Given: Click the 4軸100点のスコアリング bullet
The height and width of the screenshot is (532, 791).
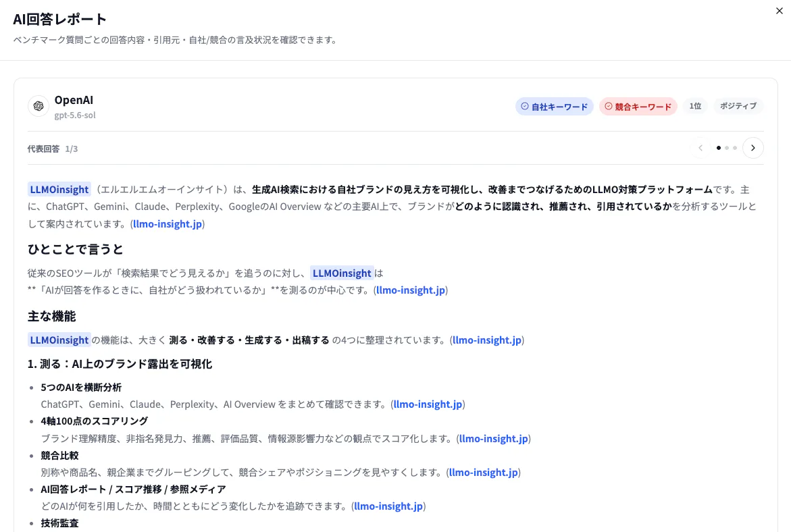Looking at the screenshot, I should (x=95, y=421).
